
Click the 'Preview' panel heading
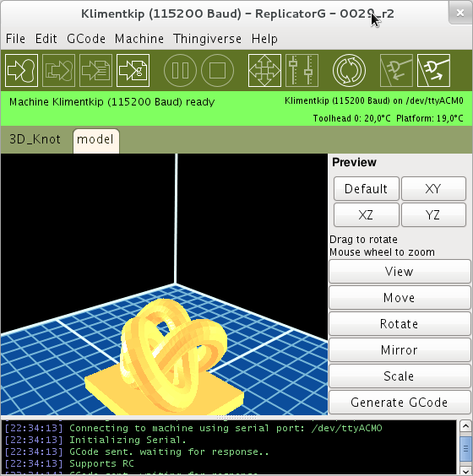(x=354, y=162)
